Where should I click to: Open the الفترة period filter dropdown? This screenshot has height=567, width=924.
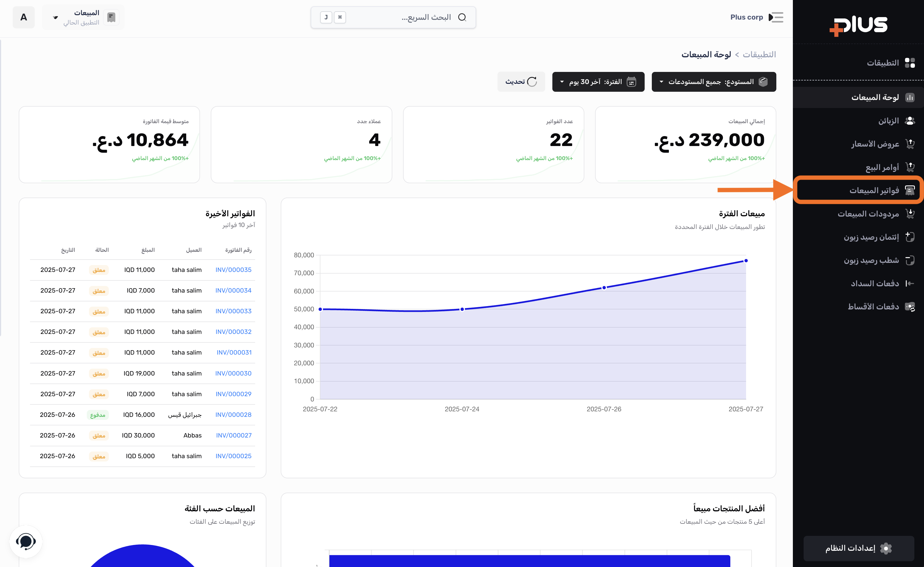(x=598, y=82)
